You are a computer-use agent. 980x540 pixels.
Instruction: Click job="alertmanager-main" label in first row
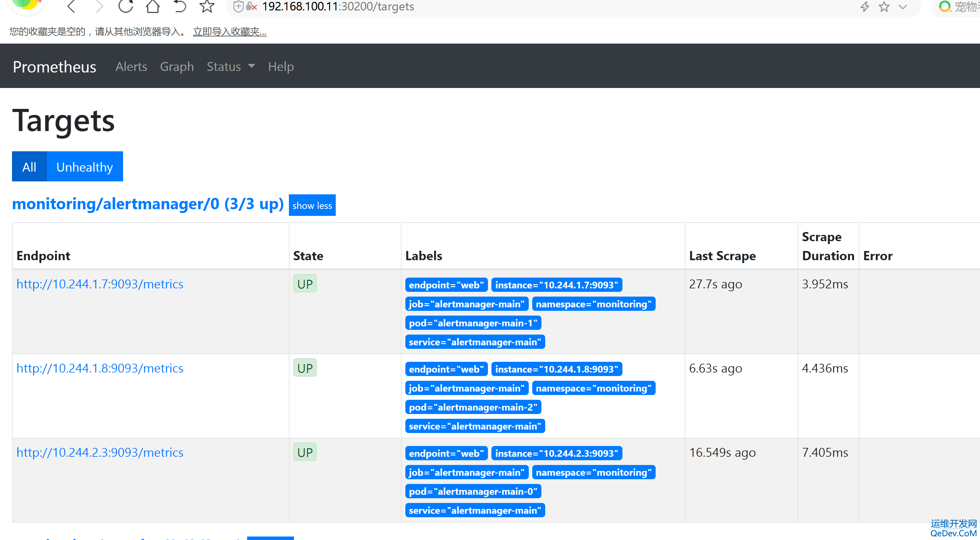[x=467, y=304]
